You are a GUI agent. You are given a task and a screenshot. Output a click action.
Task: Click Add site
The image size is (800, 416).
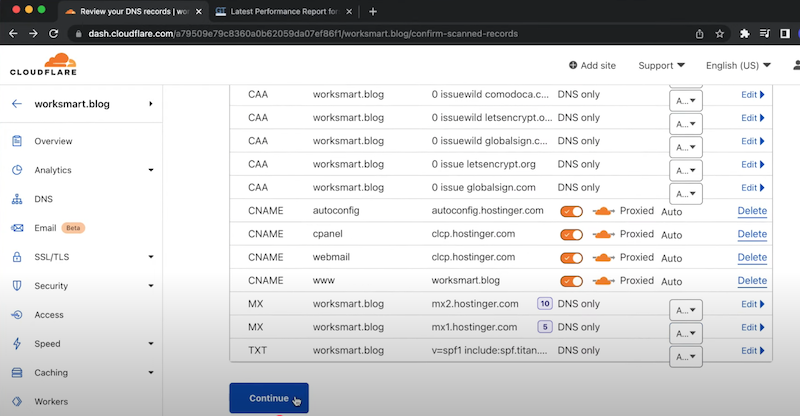592,65
